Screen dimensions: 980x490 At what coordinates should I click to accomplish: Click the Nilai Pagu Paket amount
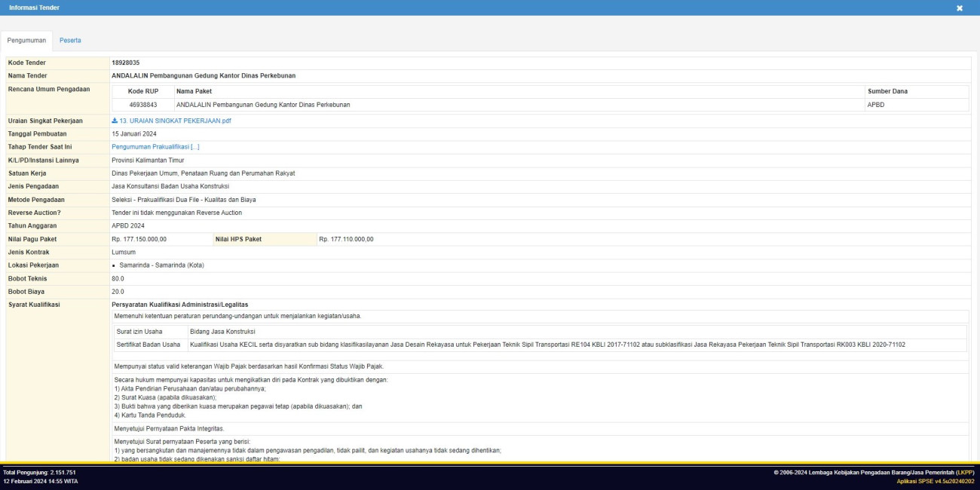(139, 239)
